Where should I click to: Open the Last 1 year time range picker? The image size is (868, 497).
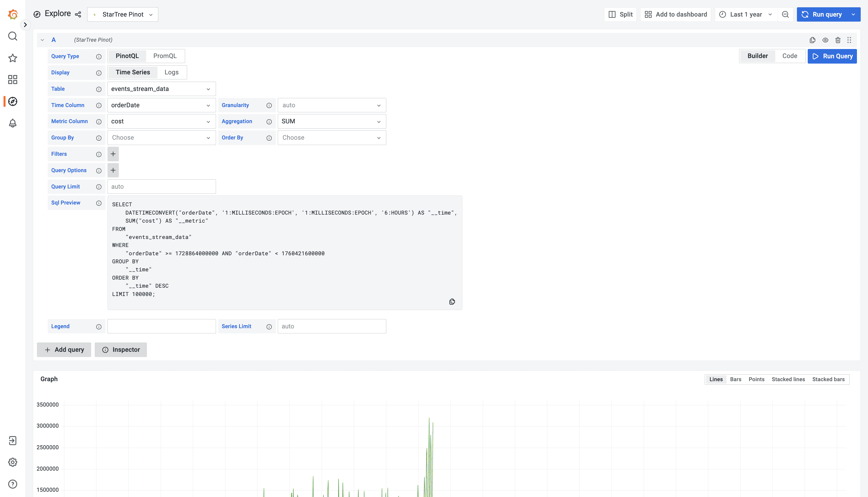pos(746,14)
